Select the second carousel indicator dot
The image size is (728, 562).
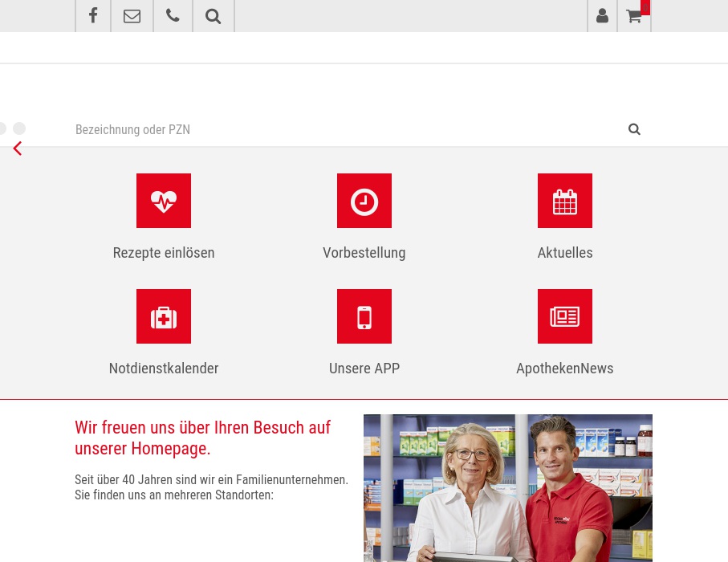(19, 128)
